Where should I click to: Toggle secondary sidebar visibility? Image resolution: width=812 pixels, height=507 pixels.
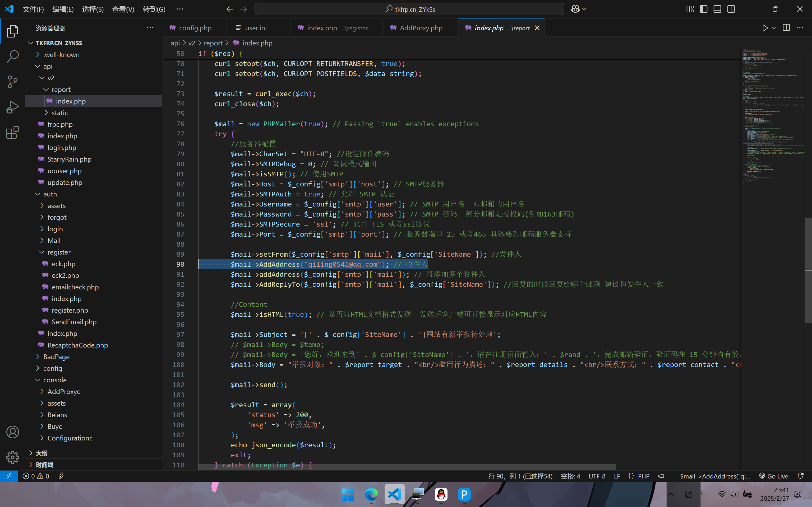[731, 9]
